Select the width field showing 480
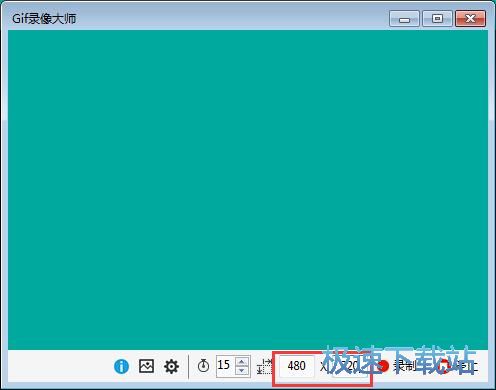496x390 pixels. 297,366
